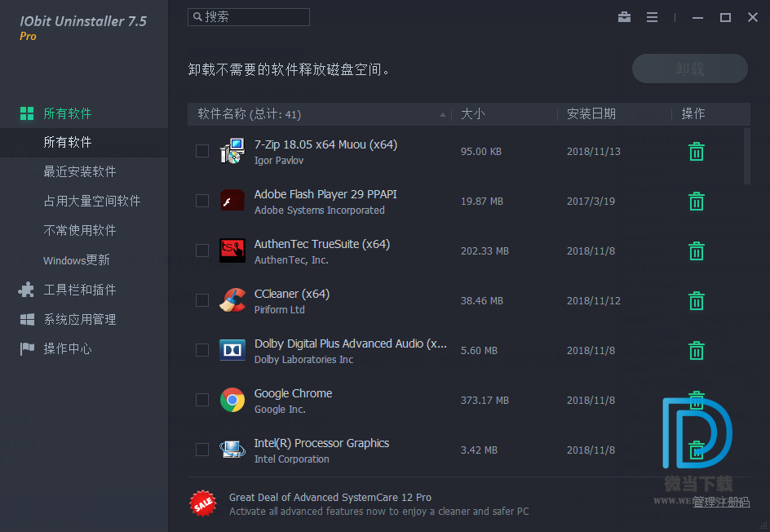
Task: Open the hamburger options menu
Action: coord(653,17)
